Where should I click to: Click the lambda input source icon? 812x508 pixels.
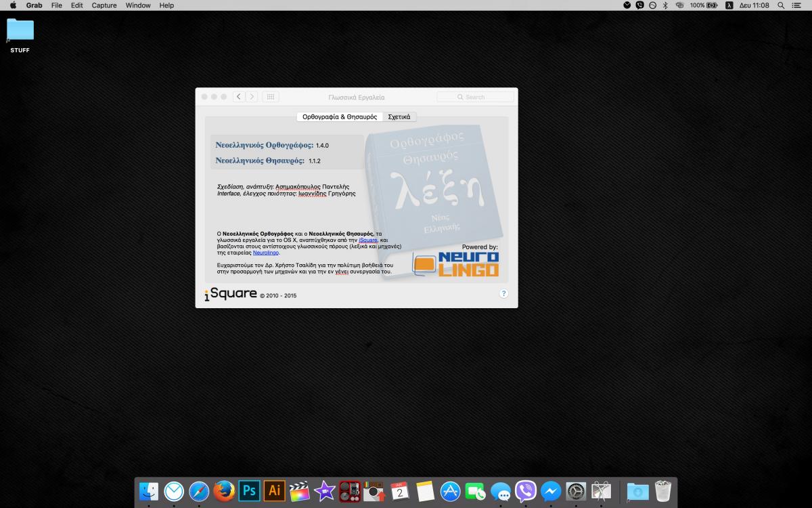tap(729, 5)
